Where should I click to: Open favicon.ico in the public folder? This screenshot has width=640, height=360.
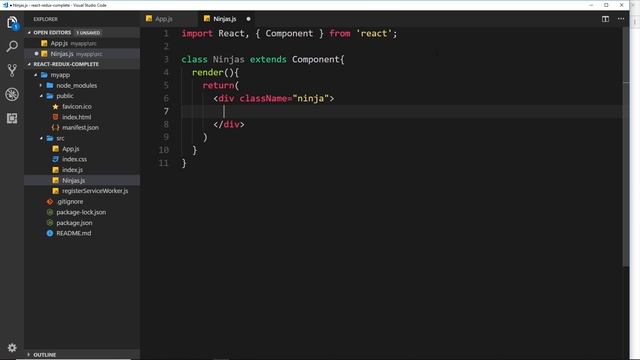pos(77,107)
